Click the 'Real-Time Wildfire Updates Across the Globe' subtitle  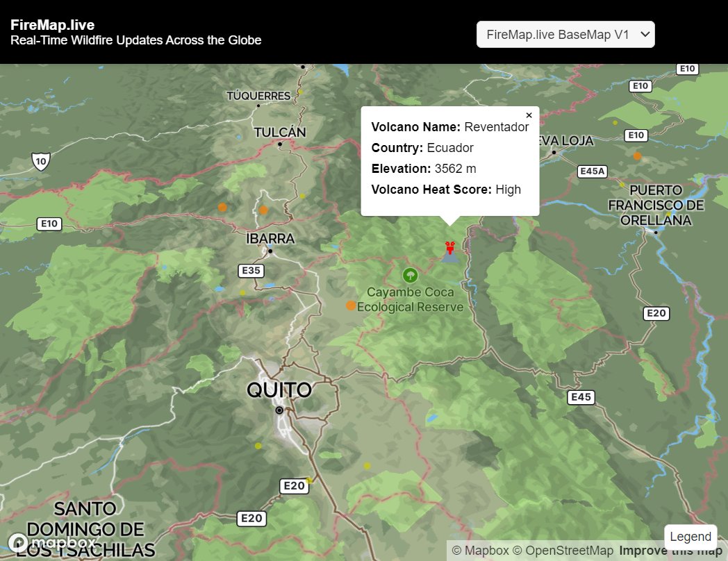point(135,40)
